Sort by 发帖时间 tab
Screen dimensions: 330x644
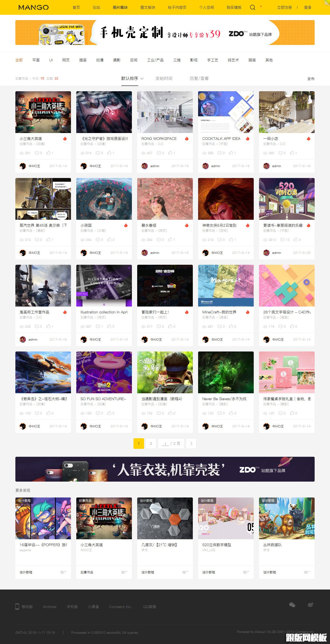point(164,79)
